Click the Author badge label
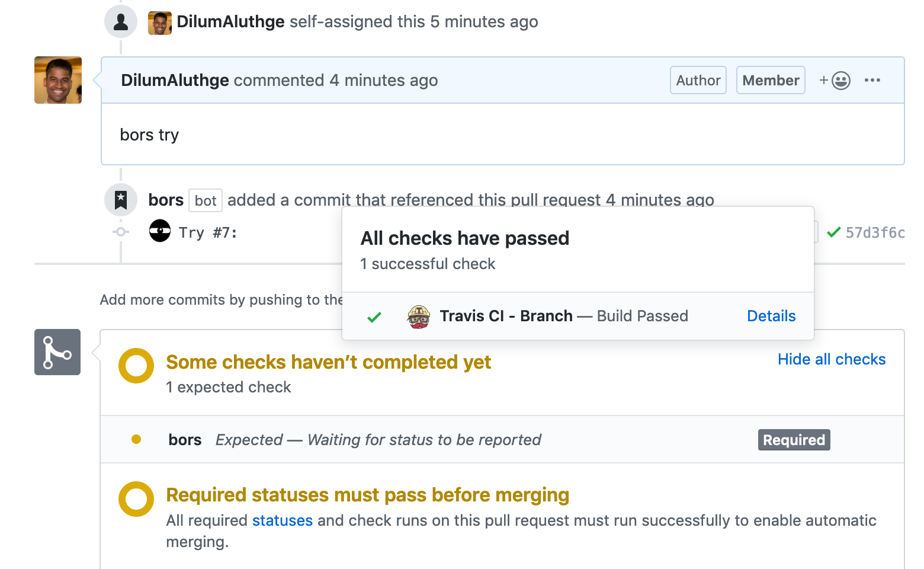This screenshot has width=924, height=569. pos(698,80)
